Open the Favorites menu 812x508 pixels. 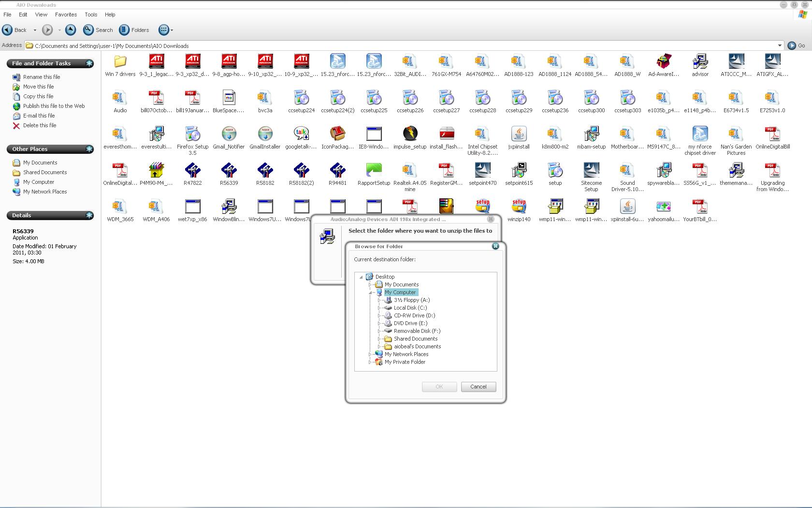point(66,15)
